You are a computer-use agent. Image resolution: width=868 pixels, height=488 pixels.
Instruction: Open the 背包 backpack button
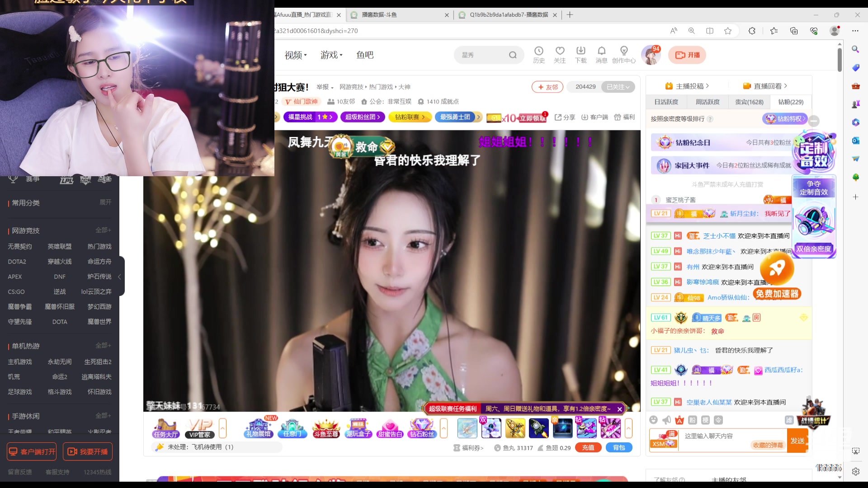click(x=619, y=448)
